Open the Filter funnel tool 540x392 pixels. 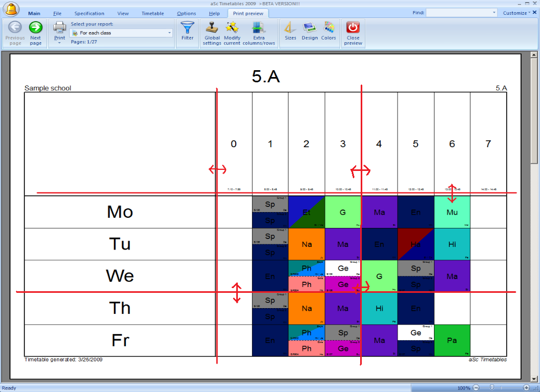click(187, 28)
